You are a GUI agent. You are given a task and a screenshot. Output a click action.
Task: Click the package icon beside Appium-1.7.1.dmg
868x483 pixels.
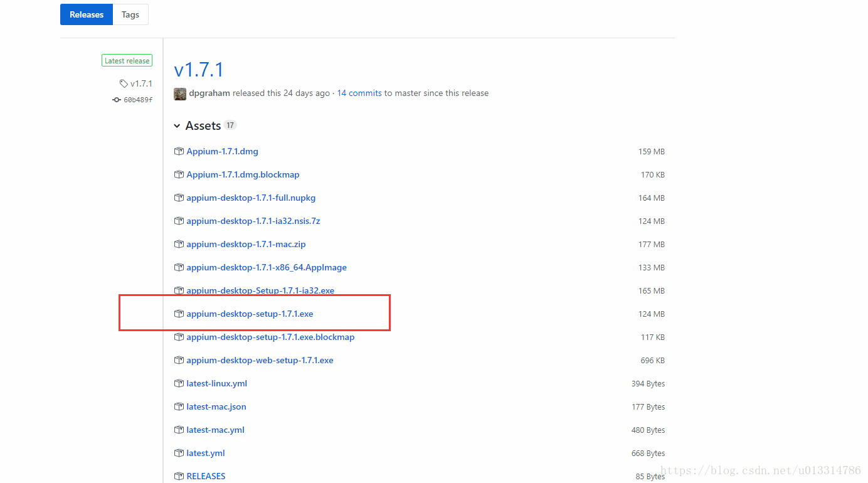(179, 151)
